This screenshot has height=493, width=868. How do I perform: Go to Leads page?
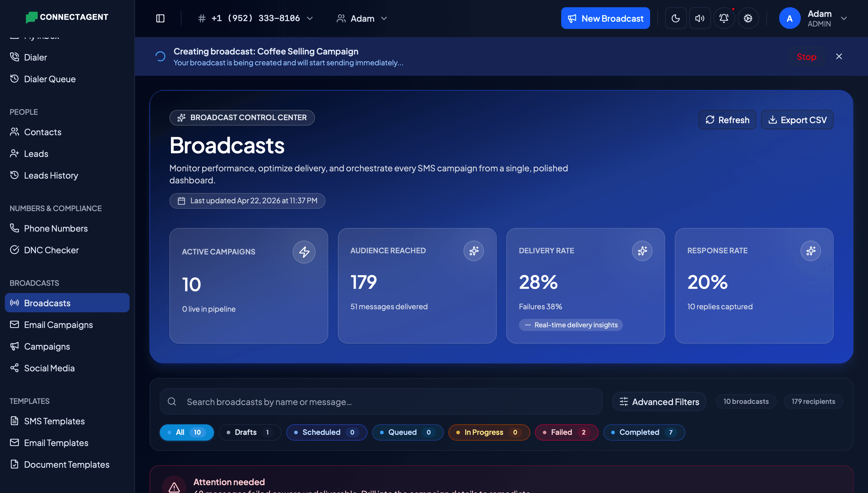67,154
